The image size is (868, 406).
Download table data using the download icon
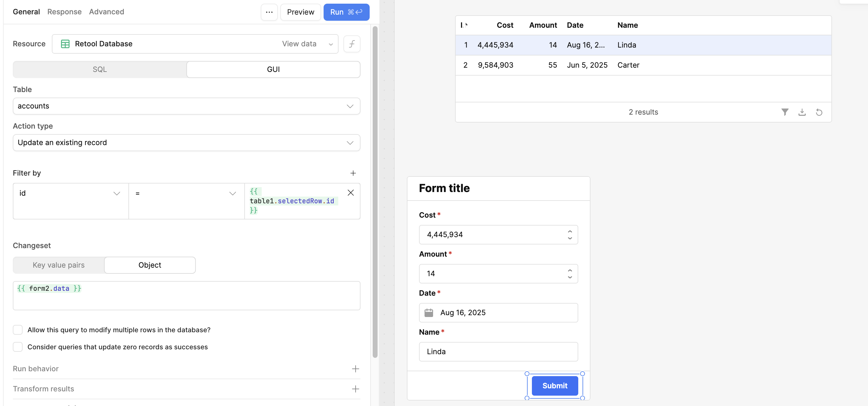coord(802,112)
